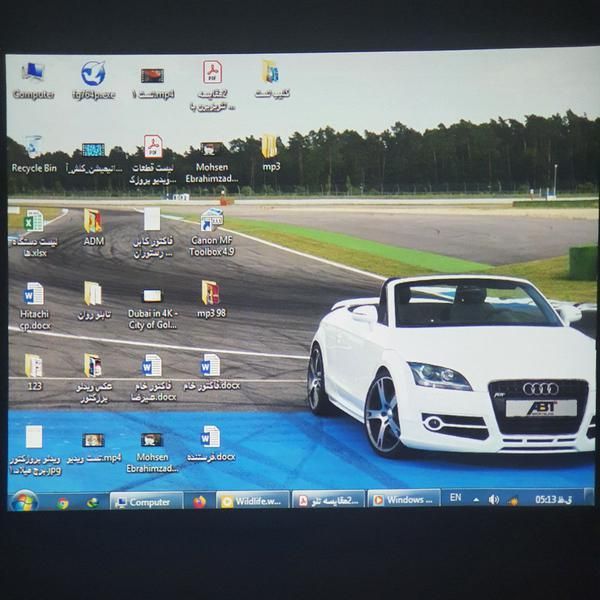
Task: Open the Firefox icon in the taskbar
Action: (199, 501)
